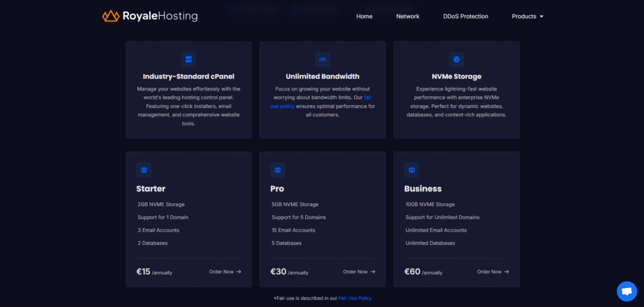Image resolution: width=644 pixels, height=307 pixels.
Task: Click the Pro plan globe icon
Action: point(277,170)
